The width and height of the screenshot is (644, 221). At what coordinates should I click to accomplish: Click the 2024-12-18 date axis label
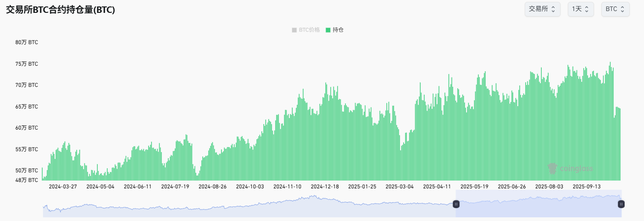325,187
